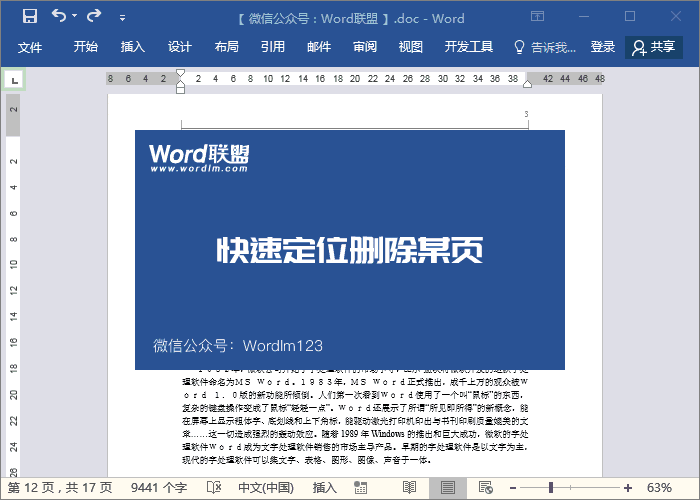Viewport: 700px width, 500px height.
Task: Go to the 视图 tab
Action: pyautogui.click(x=411, y=47)
